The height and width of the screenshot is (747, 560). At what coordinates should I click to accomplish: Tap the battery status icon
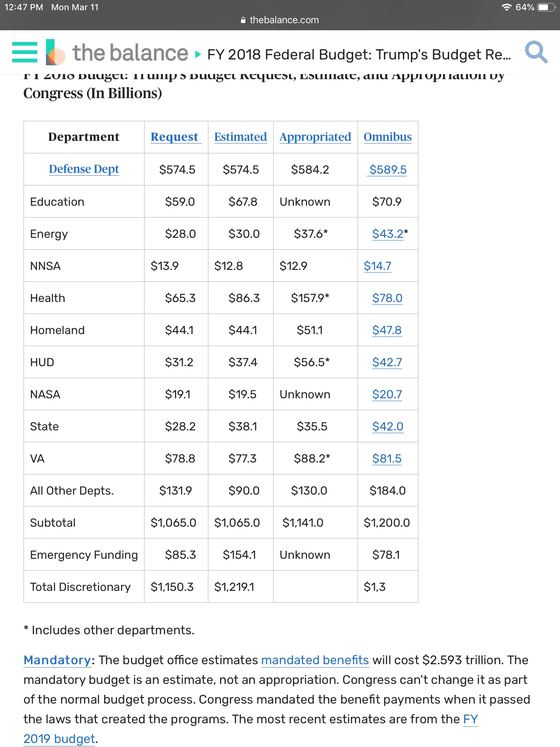tap(546, 7)
